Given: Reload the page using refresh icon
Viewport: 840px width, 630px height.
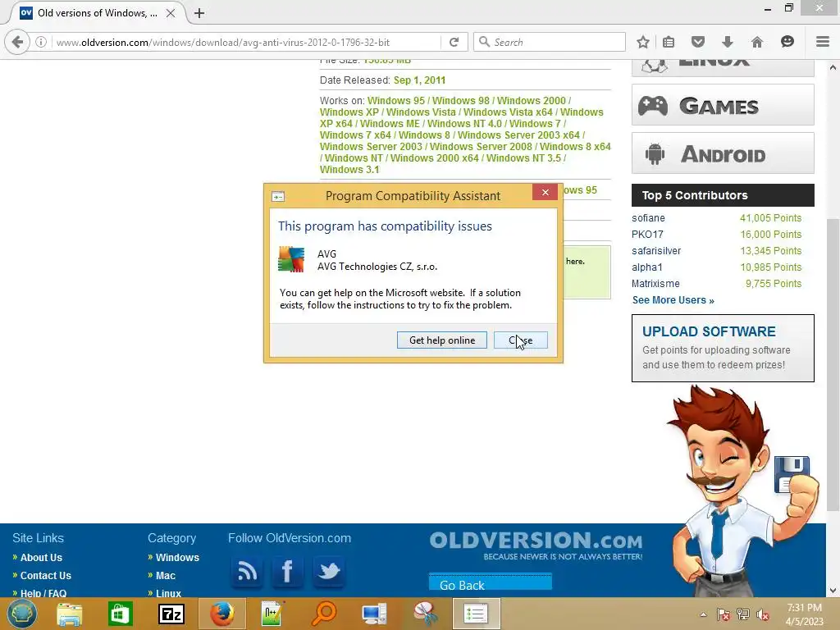Looking at the screenshot, I should (x=454, y=42).
